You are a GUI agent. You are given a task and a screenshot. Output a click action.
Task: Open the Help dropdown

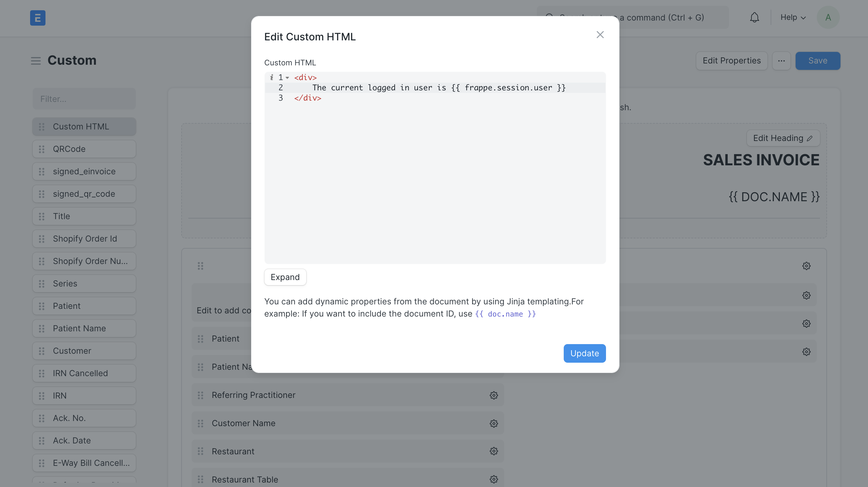792,17
